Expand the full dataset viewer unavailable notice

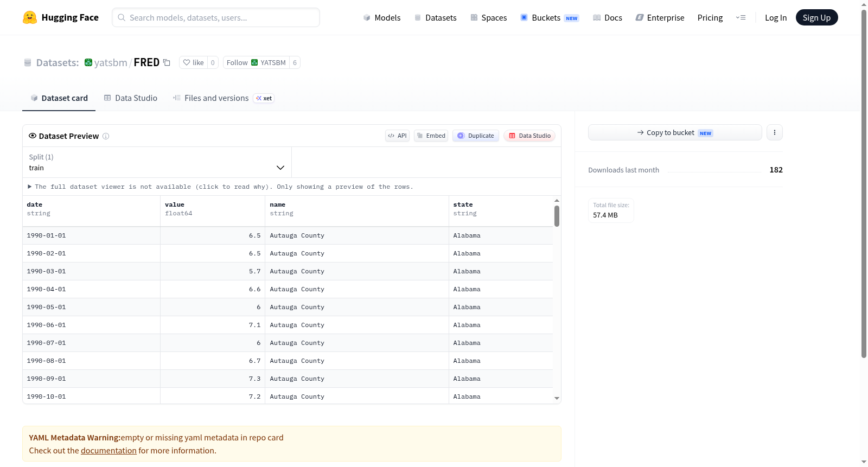(220, 187)
